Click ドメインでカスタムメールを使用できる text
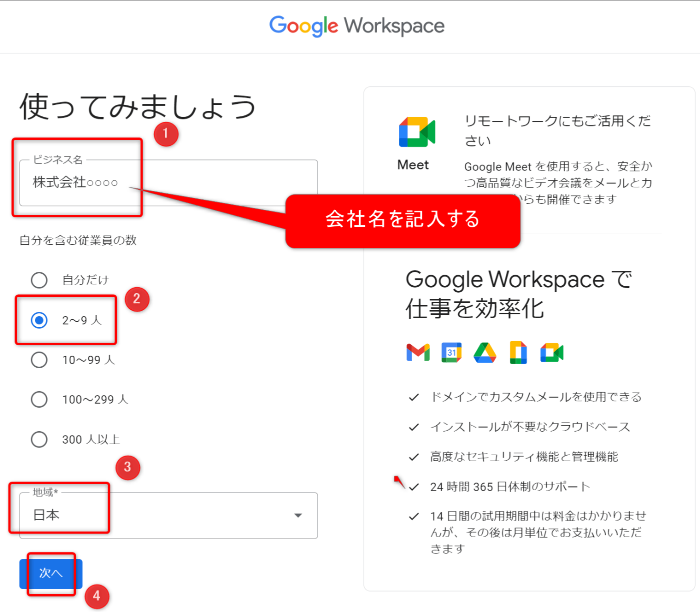The image size is (700, 612). 536,397
